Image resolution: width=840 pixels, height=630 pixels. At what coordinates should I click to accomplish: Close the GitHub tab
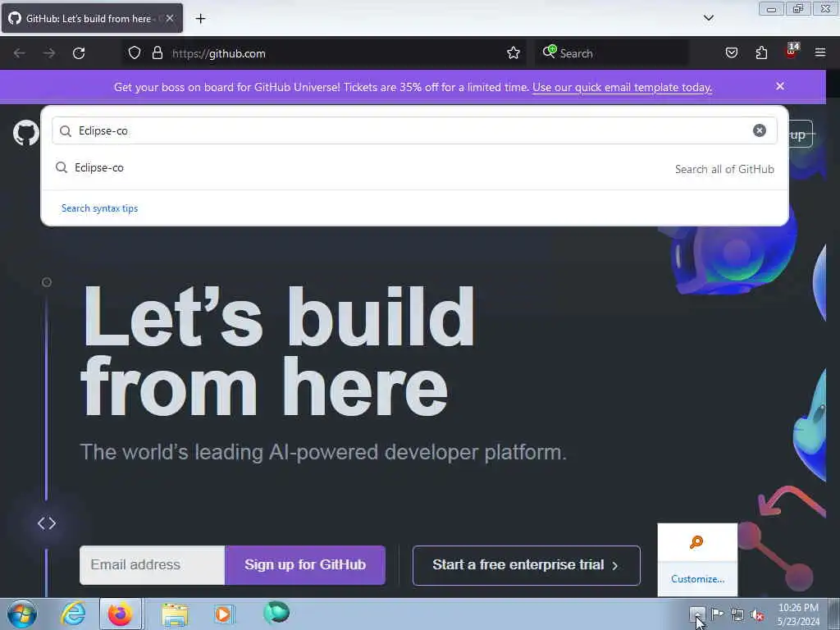pyautogui.click(x=169, y=18)
